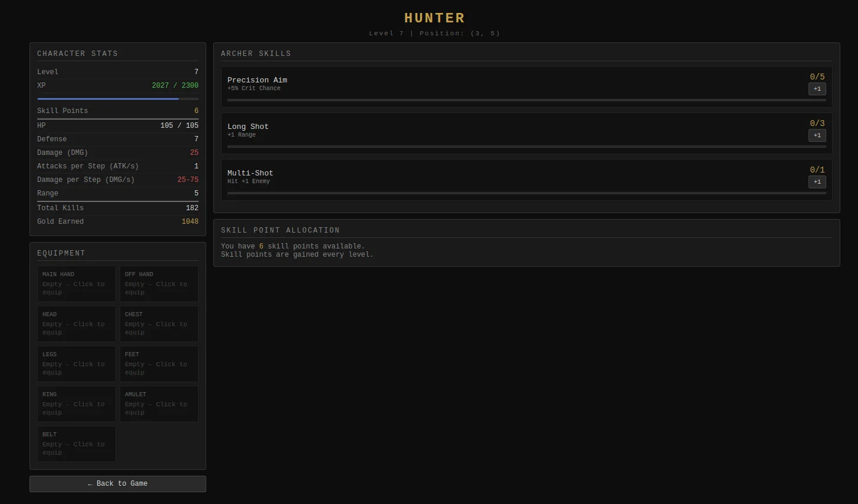Click the XP progress bar
The image size is (858, 504).
coord(118,99)
